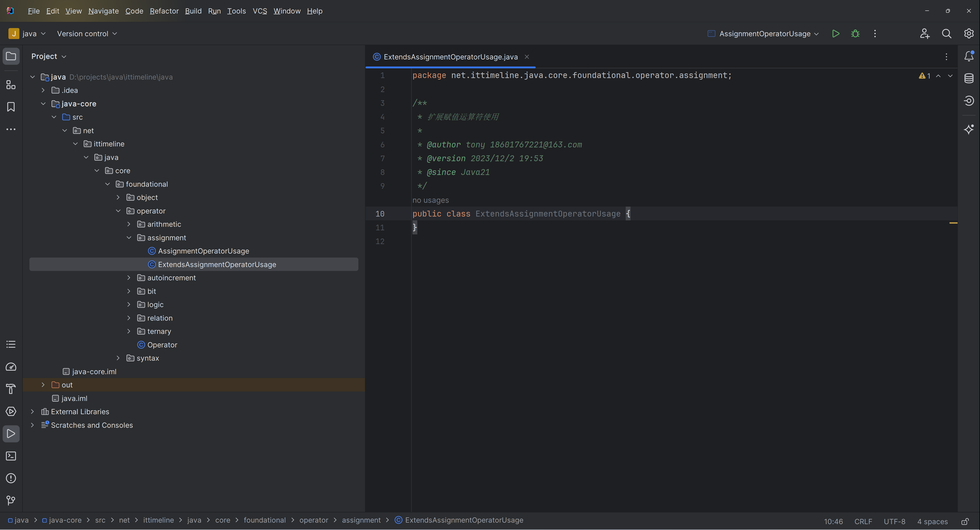Open the Notifications bell
Image resolution: width=980 pixels, height=530 pixels.
pyautogui.click(x=969, y=56)
